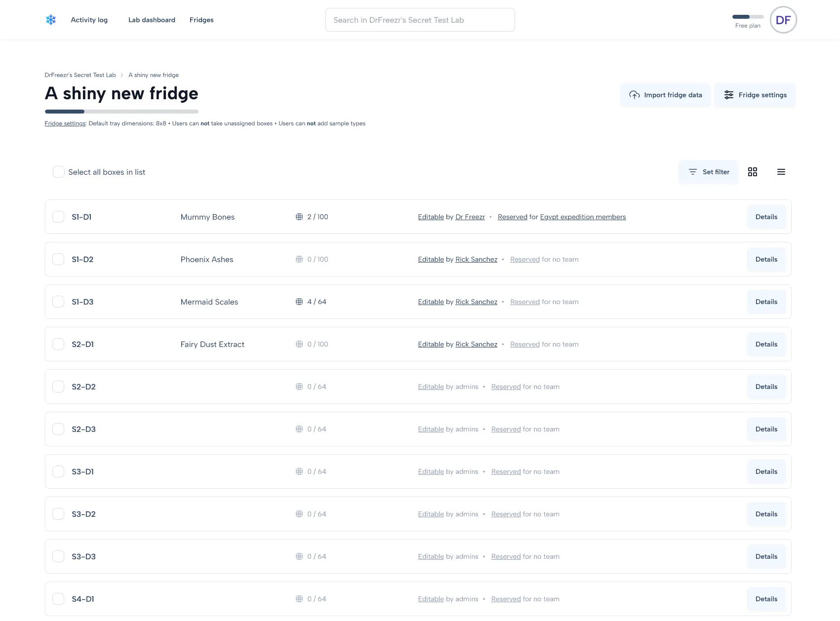Open the Egypt expedition members link
Screen dimensions: 840x621
click(583, 217)
